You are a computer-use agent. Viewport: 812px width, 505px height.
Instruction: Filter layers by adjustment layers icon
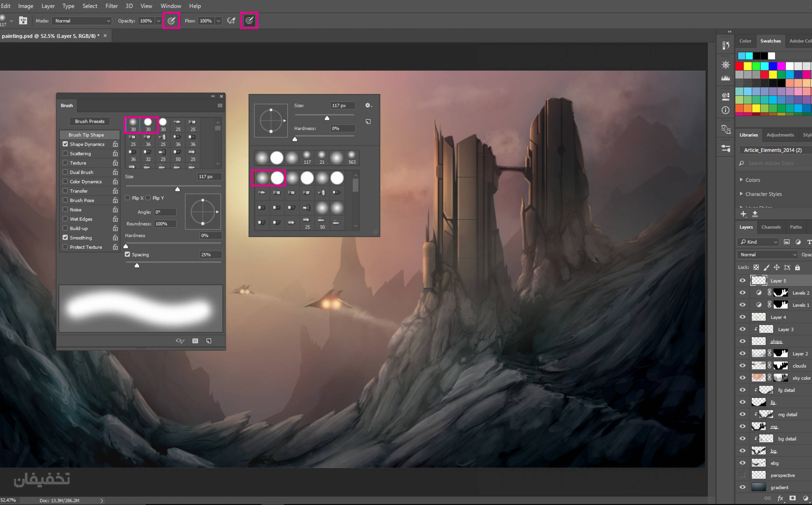pos(798,242)
